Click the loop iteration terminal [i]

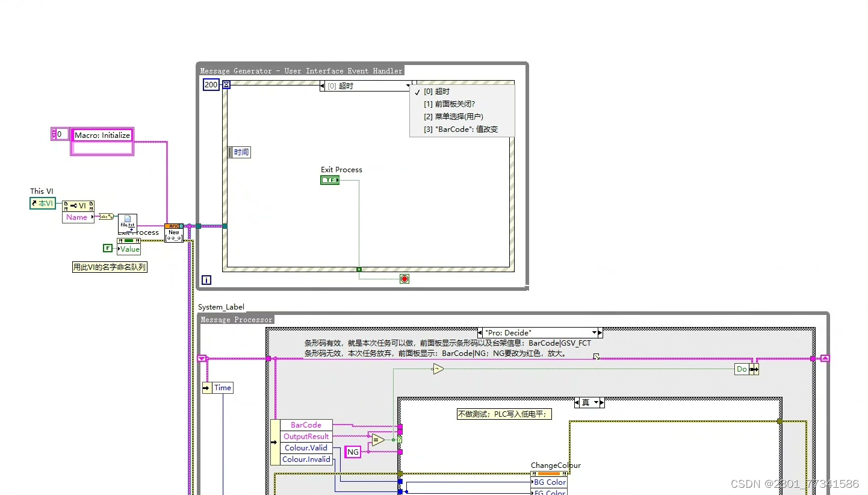click(206, 280)
